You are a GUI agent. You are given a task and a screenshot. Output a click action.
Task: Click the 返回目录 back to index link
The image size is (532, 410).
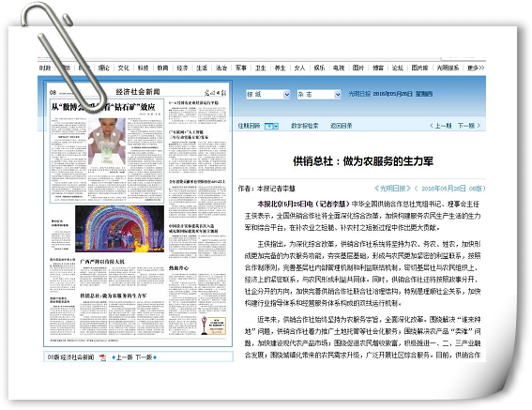[x=341, y=126]
